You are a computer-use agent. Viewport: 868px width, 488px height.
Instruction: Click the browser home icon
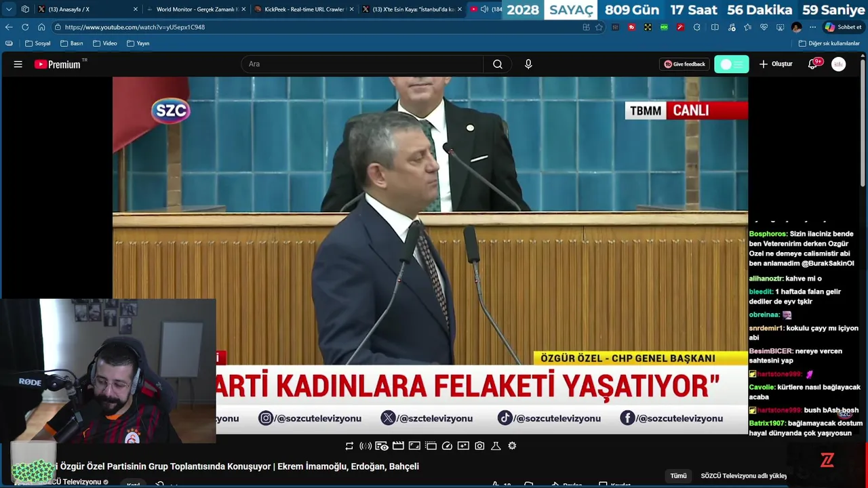pos(41,27)
